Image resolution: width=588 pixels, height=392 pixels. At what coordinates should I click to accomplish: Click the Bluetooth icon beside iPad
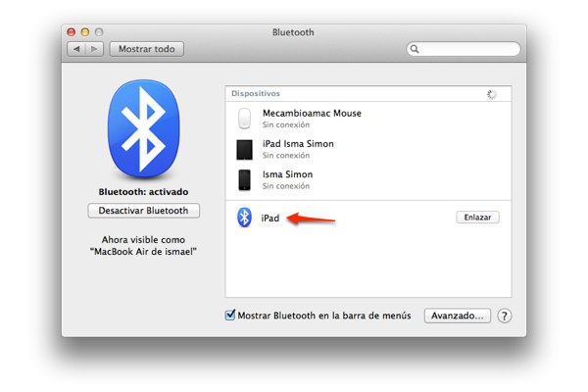(244, 218)
